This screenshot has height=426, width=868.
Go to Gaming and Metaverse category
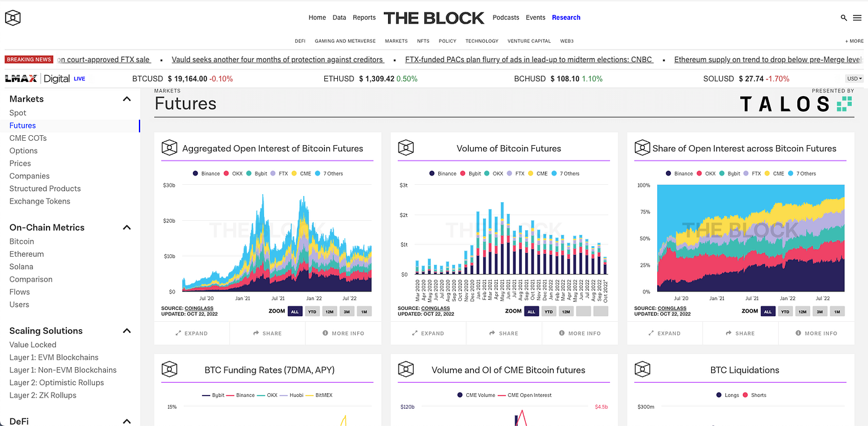click(x=345, y=41)
